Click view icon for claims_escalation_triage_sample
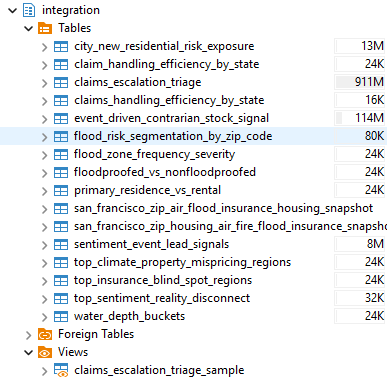 point(61,370)
